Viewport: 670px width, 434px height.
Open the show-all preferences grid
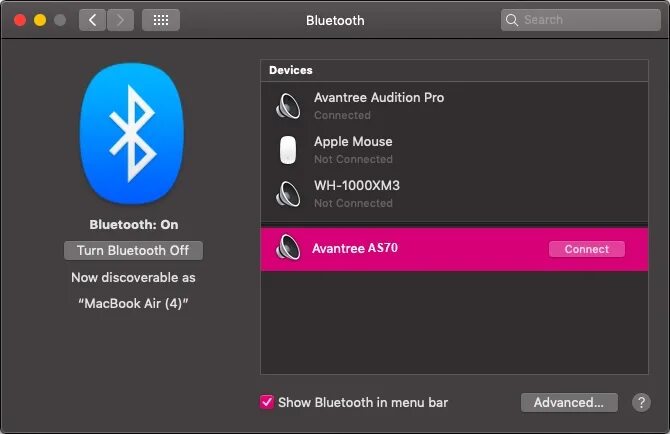[x=161, y=20]
